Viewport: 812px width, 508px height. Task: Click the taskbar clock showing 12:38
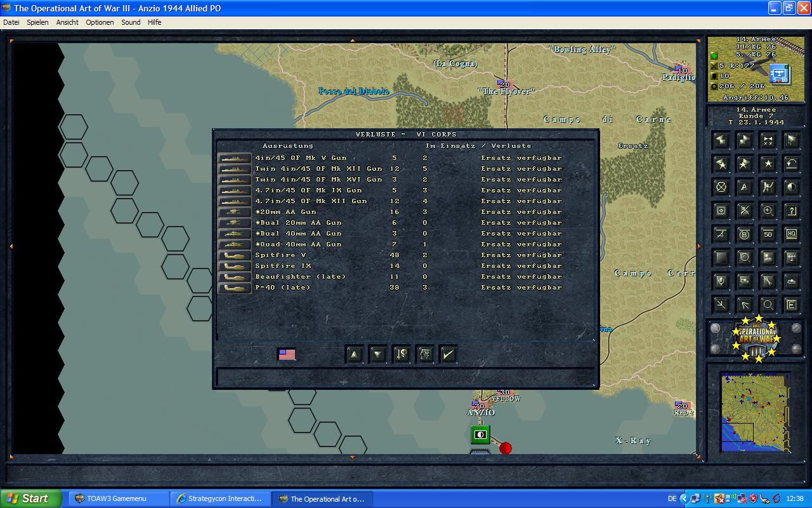click(x=795, y=499)
